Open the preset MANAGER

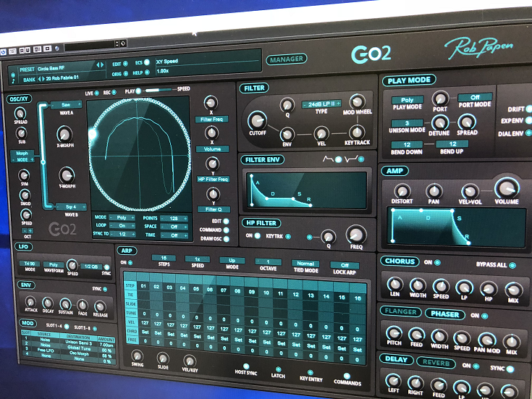point(287,59)
